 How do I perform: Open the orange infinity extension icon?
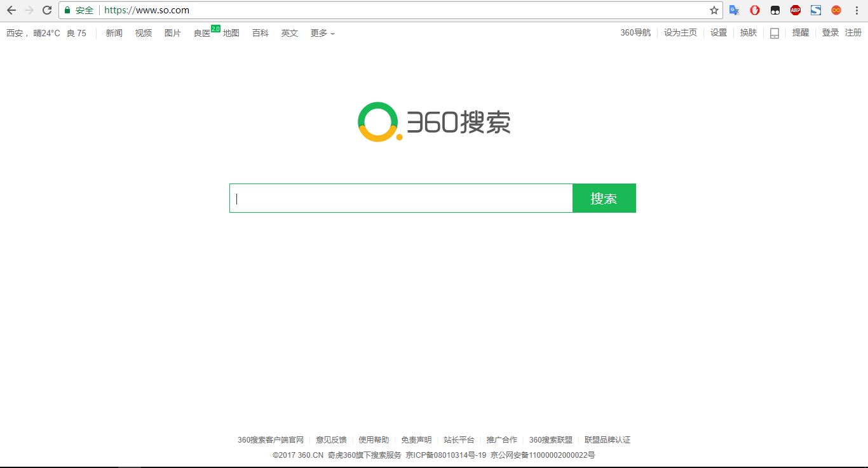click(x=836, y=10)
